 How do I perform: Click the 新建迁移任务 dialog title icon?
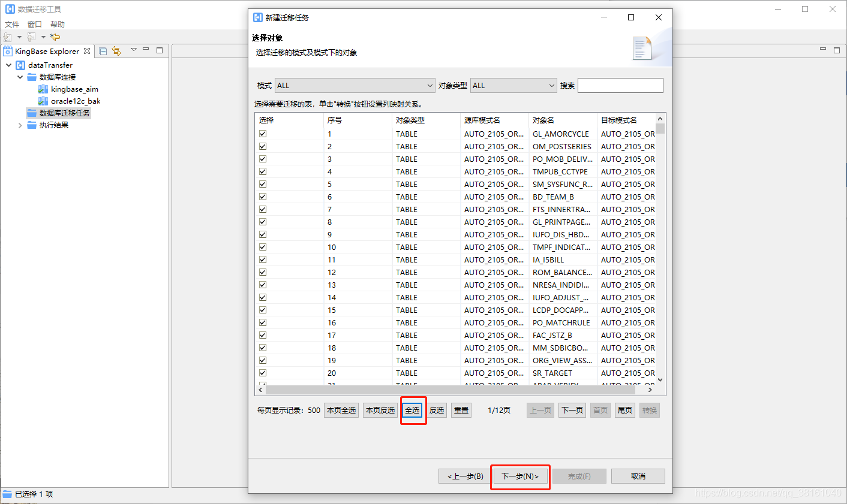tap(258, 17)
